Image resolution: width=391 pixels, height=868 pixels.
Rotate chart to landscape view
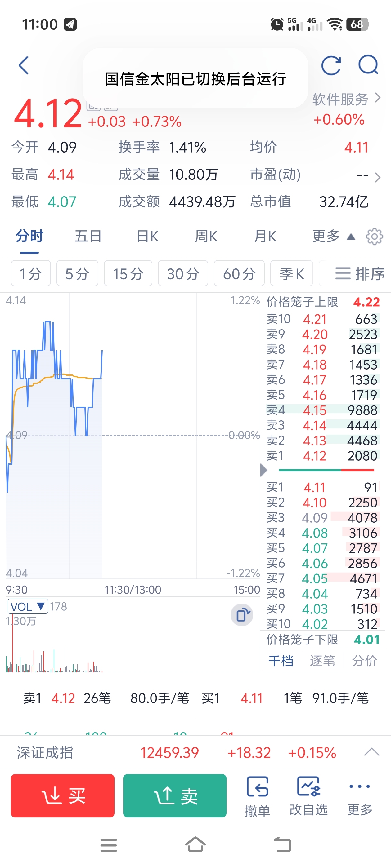coord(242,615)
